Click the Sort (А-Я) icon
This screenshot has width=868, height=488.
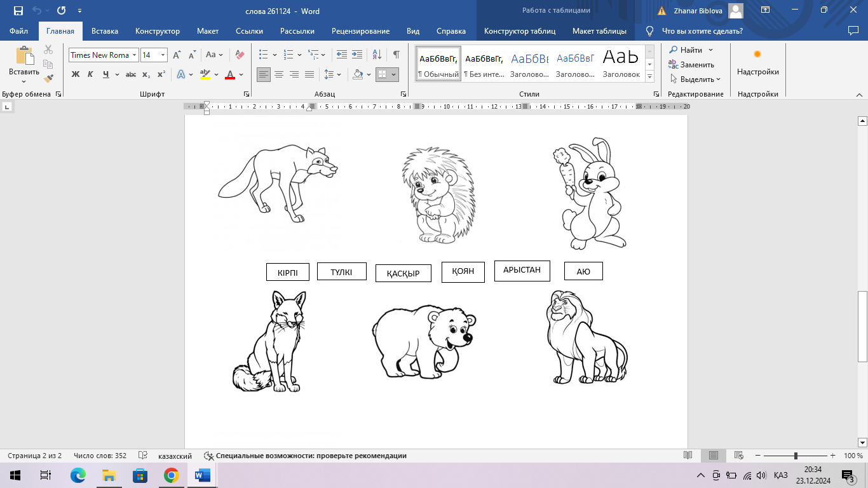point(377,55)
